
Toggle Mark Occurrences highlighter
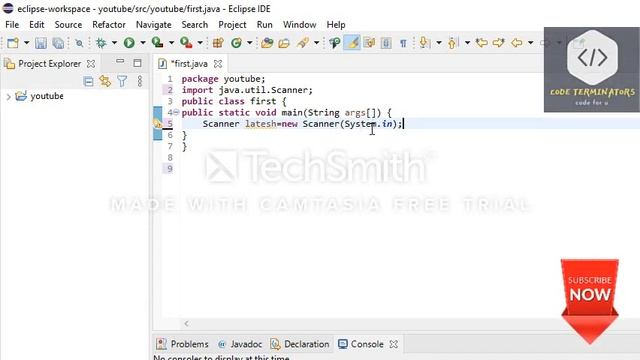(352, 42)
